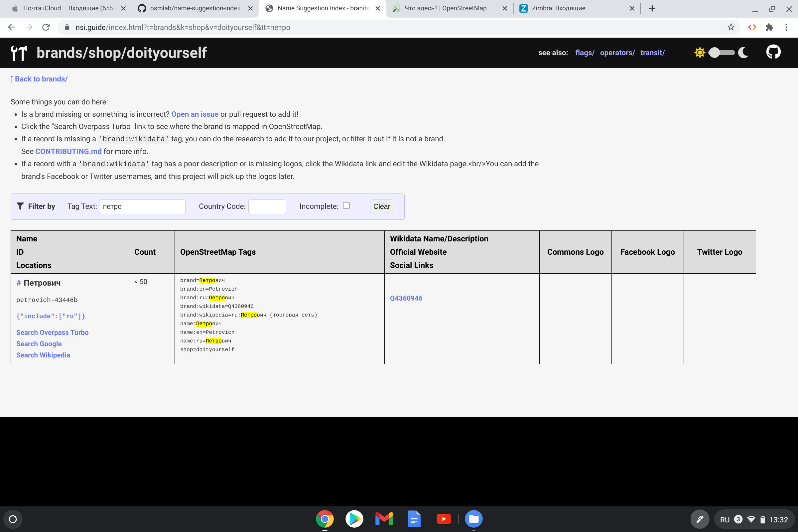The width and height of the screenshot is (798, 532).
Task: Click the site lock icon in address bar
Action: click(67, 27)
